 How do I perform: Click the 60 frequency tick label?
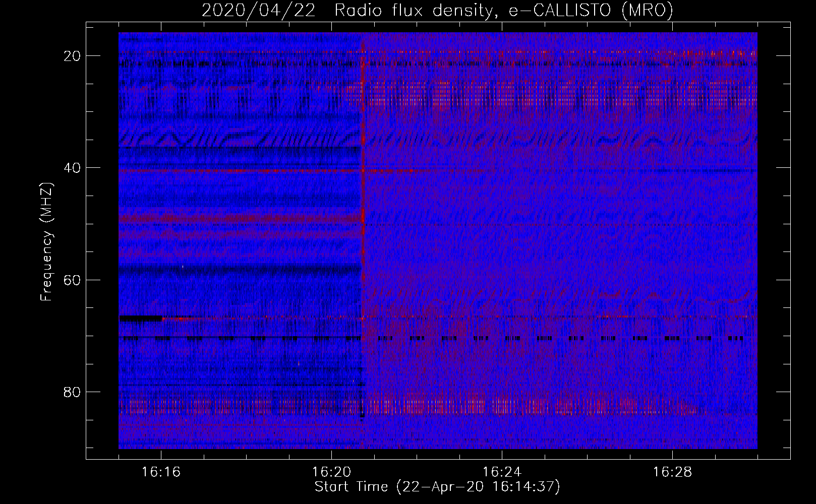click(x=72, y=280)
